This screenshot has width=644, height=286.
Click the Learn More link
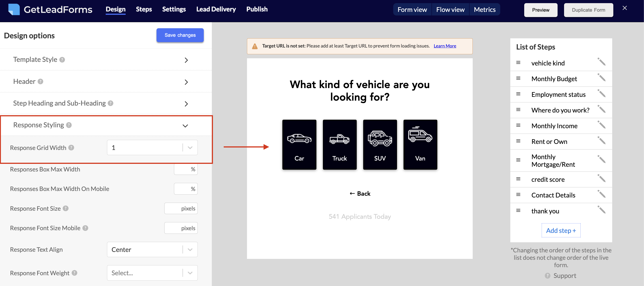point(445,46)
